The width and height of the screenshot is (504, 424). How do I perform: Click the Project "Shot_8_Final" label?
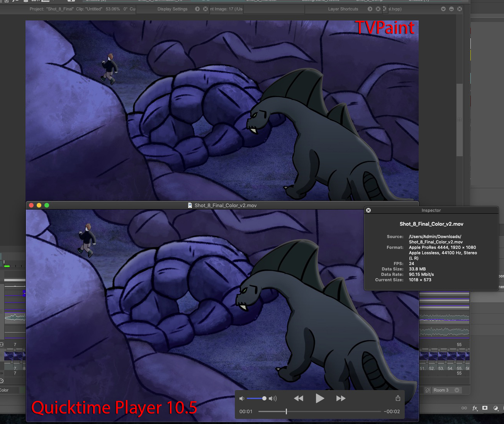click(52, 9)
